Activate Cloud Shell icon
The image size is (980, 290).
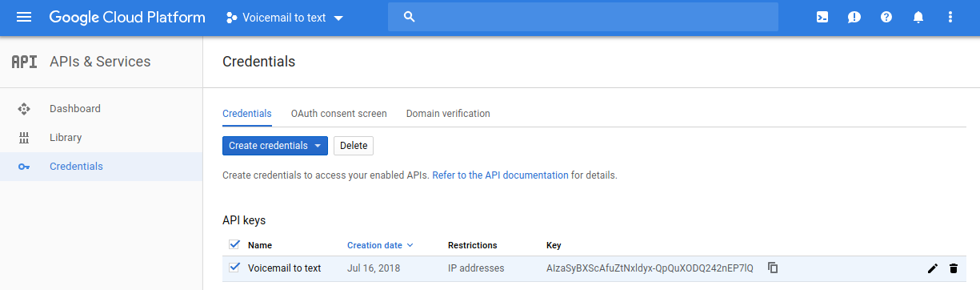pos(822,17)
